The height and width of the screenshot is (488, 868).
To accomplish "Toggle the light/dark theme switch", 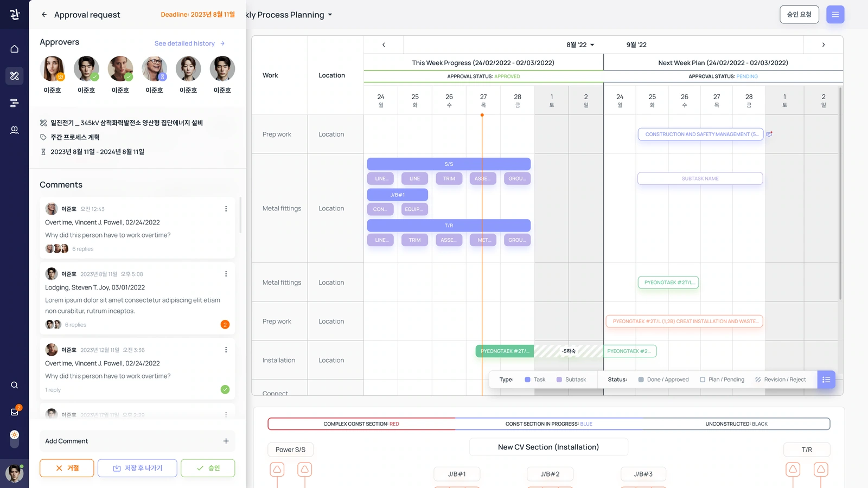I will [15, 439].
